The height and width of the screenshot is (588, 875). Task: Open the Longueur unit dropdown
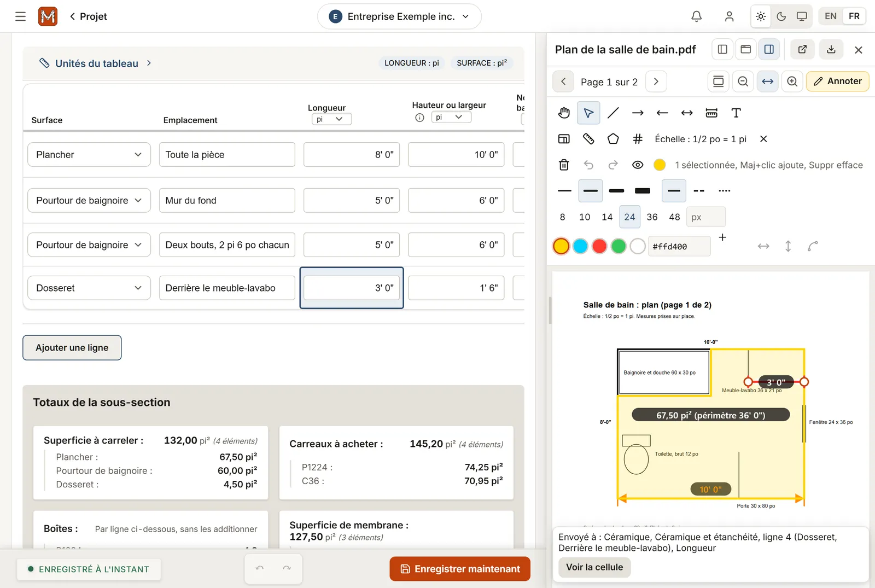point(331,119)
